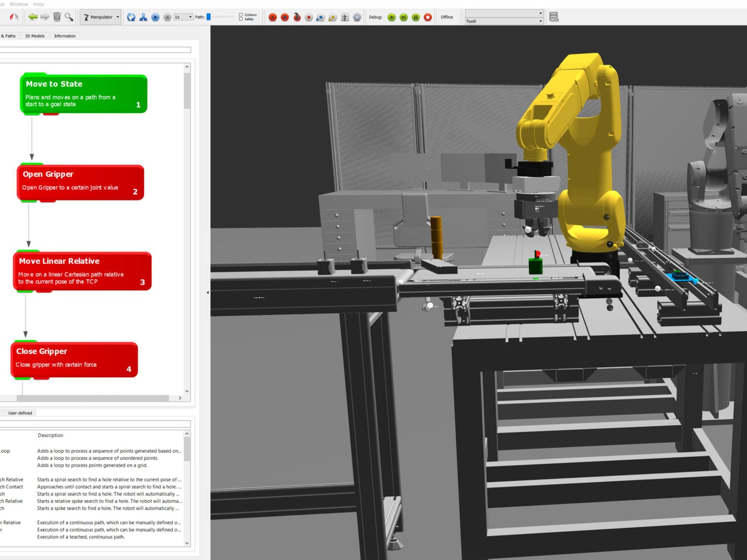Screen dimensions: 747x560
Task: Click the H-labeled yellow dot icon
Action: (x=333, y=17)
